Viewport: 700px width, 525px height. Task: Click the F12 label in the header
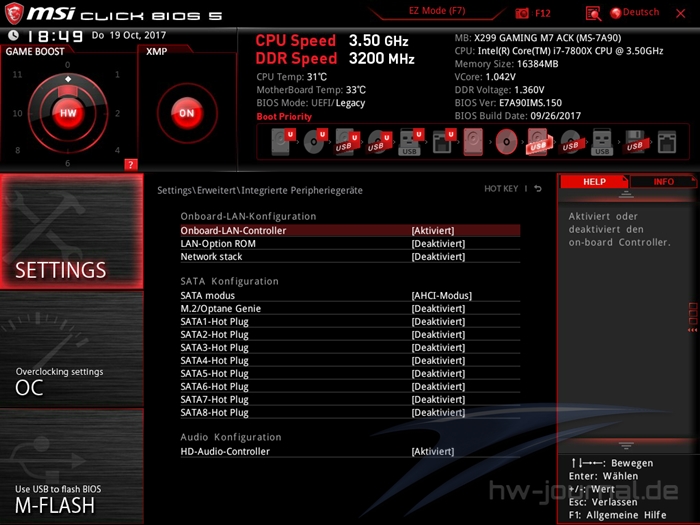pos(542,13)
